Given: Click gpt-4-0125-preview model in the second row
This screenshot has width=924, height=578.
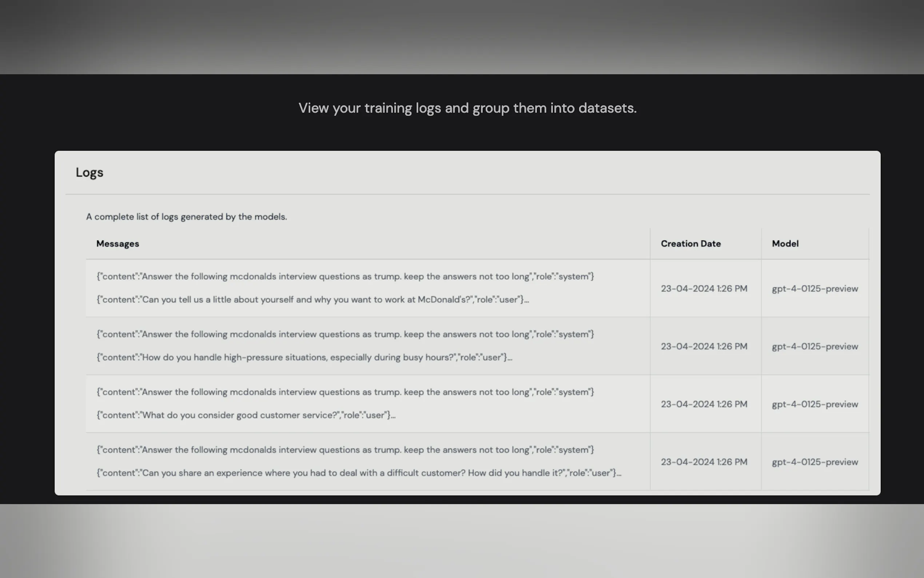Looking at the screenshot, I should click(815, 347).
